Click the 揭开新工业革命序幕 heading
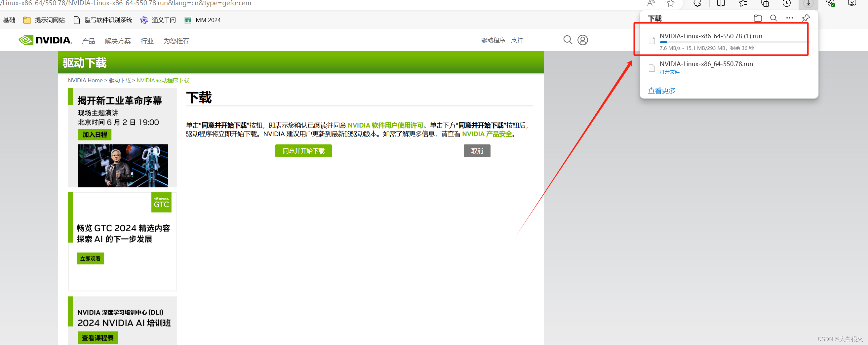Viewport: 868px width, 345px height. click(120, 101)
